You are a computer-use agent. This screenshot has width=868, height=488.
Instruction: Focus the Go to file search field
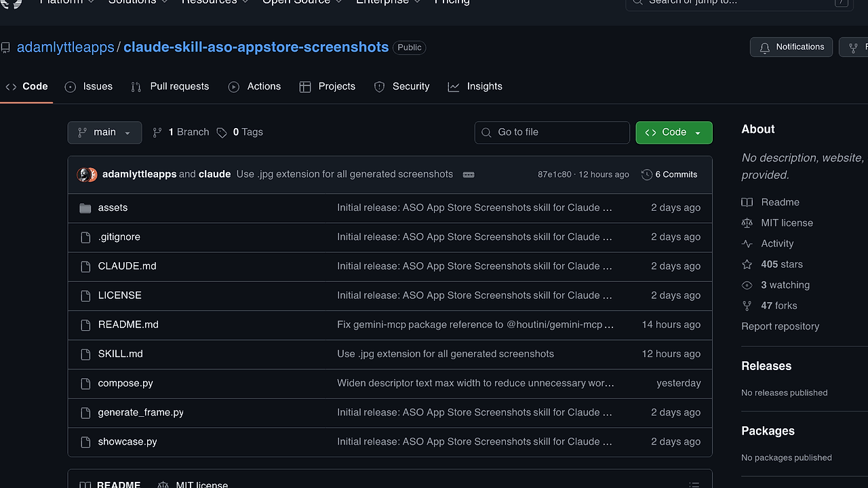click(x=552, y=132)
